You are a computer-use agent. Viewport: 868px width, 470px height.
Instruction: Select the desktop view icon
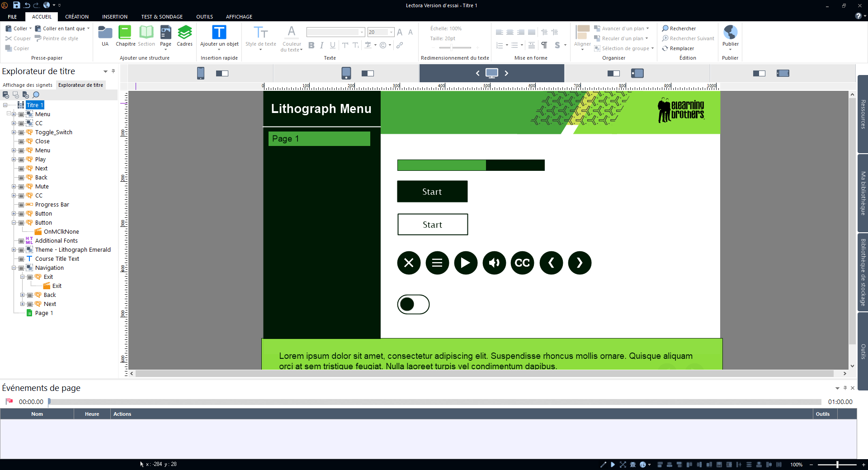click(491, 73)
